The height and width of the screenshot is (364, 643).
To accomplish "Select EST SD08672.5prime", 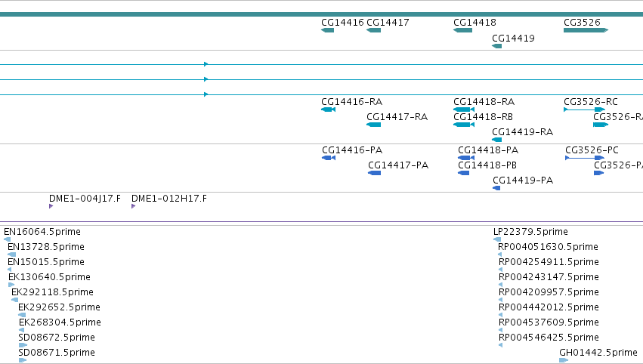I will pos(23,346).
